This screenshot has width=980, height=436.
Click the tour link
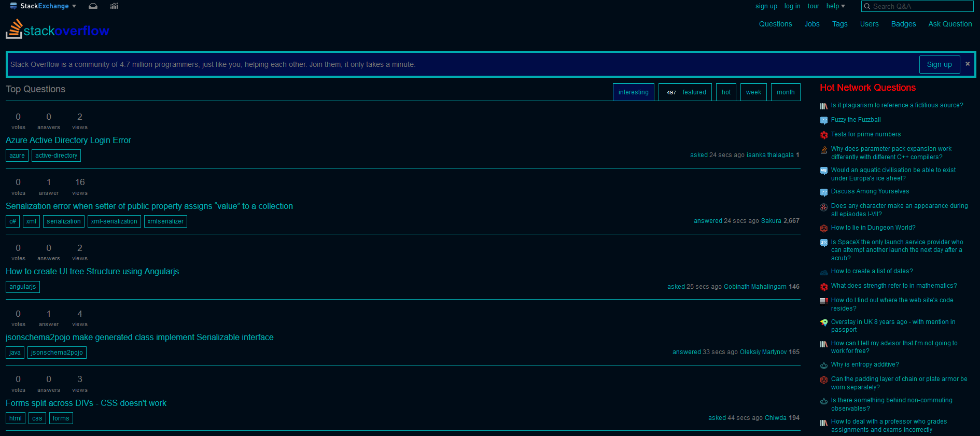pyautogui.click(x=814, y=6)
